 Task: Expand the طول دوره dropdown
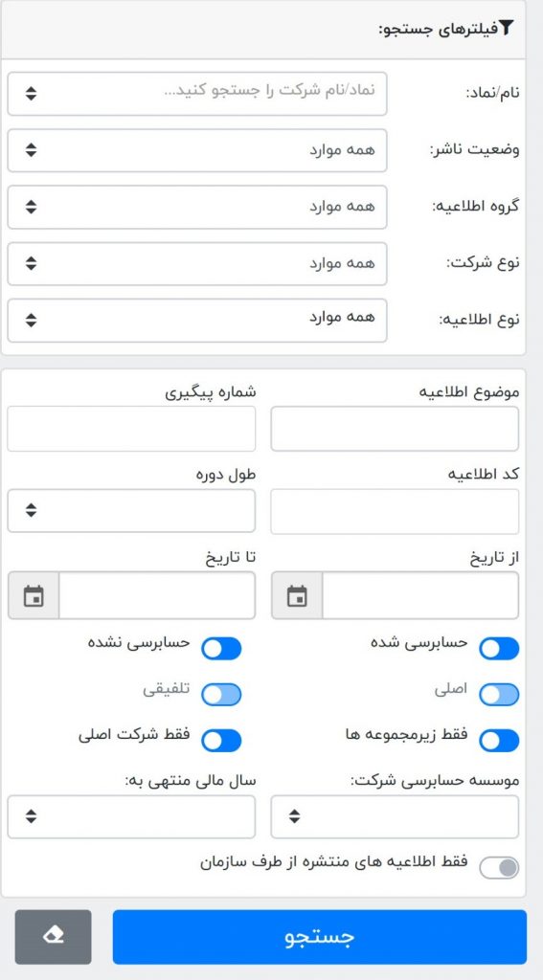(131, 511)
